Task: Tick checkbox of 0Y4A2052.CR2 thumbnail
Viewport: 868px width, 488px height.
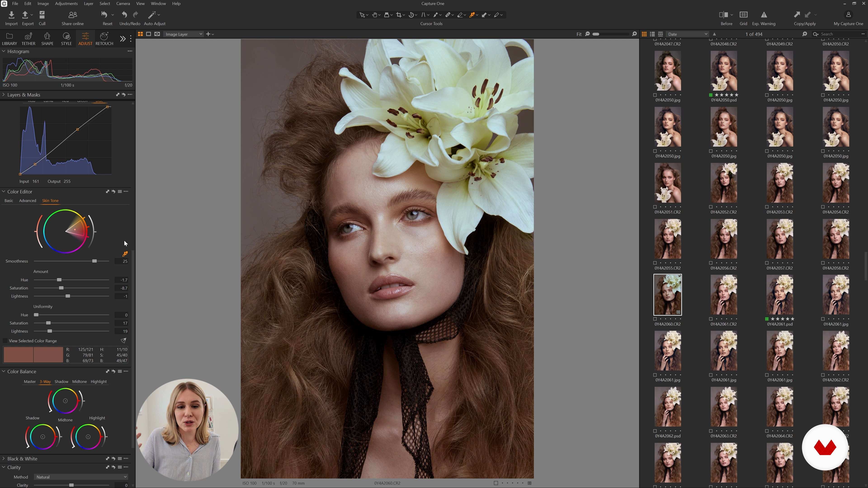Action: click(711, 207)
